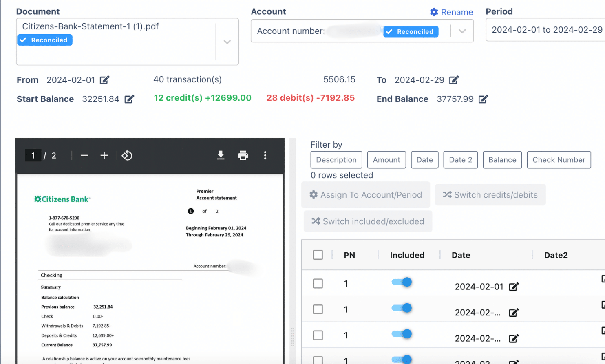Open the Document file dropdown
This screenshot has width=605, height=364.
click(227, 42)
